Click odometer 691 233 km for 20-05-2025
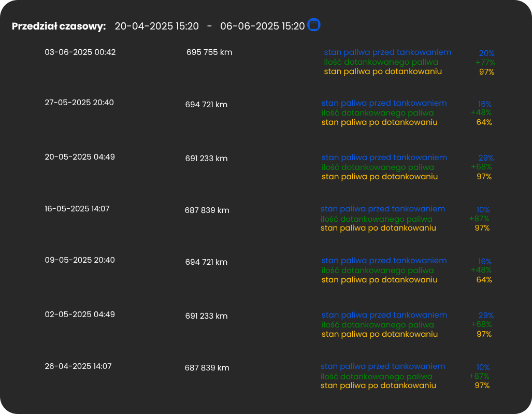This screenshot has width=532, height=414. pos(206,159)
